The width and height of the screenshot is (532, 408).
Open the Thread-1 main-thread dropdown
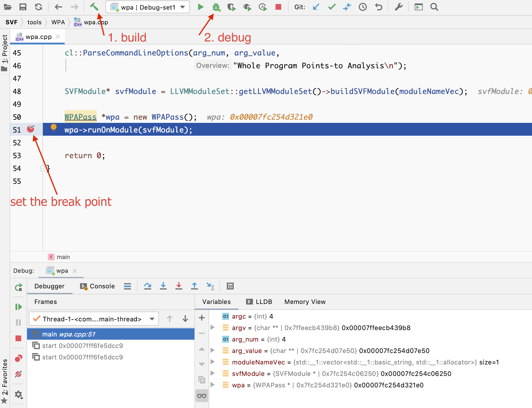[94, 319]
